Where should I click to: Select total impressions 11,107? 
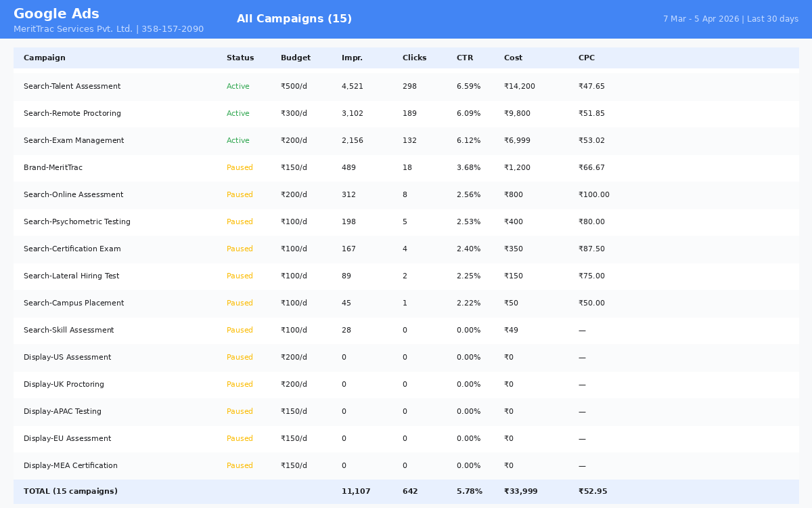click(x=356, y=492)
